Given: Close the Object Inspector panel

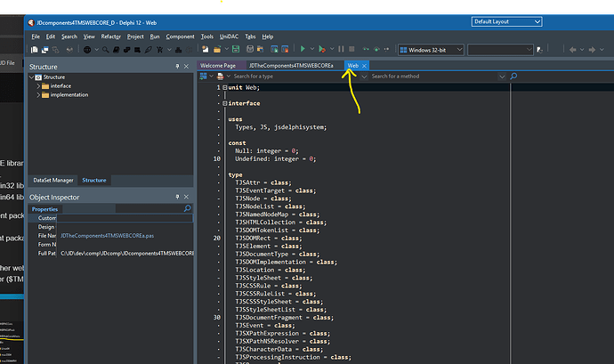Looking at the screenshot, I should (x=187, y=197).
